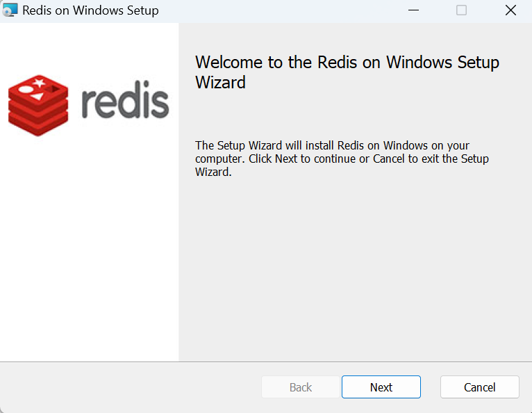The image size is (532, 413).
Task: Click the Setup Wizard description paragraph
Action: pos(342,159)
